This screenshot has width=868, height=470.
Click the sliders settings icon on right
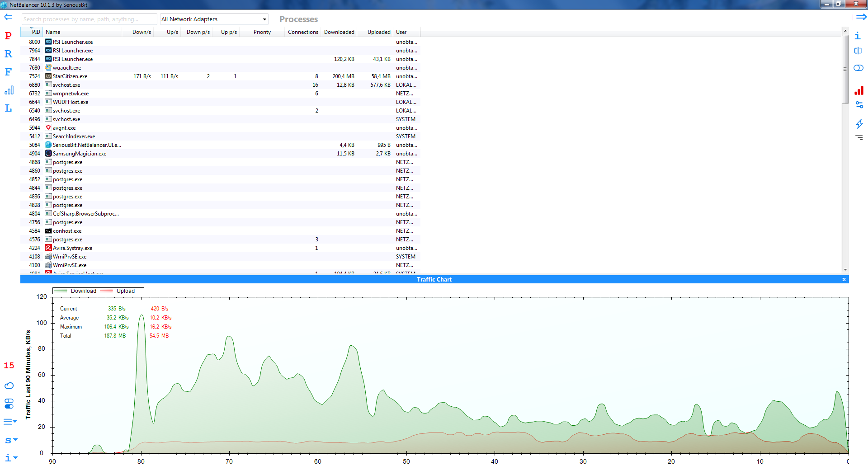click(859, 105)
